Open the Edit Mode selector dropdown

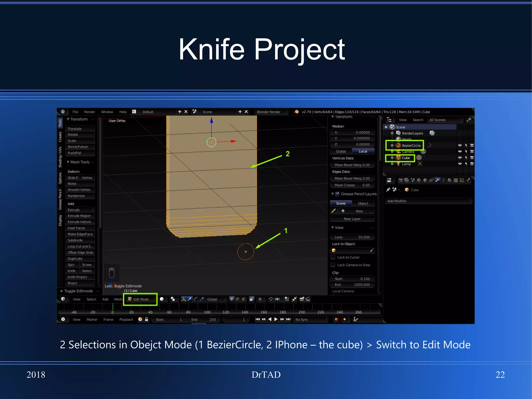141,299
